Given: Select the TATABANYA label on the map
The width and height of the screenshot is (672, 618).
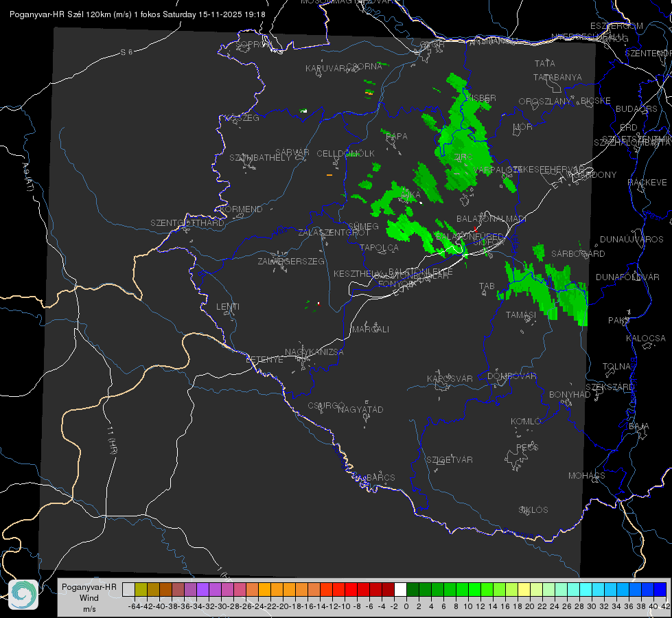Looking at the screenshot, I should 557,77.
